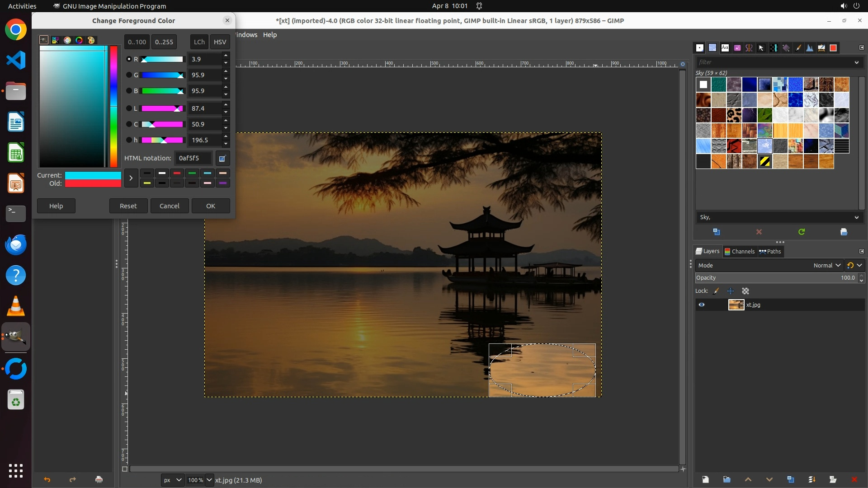
Task: Open the Sky pattern tag dropdown
Action: click(856, 217)
